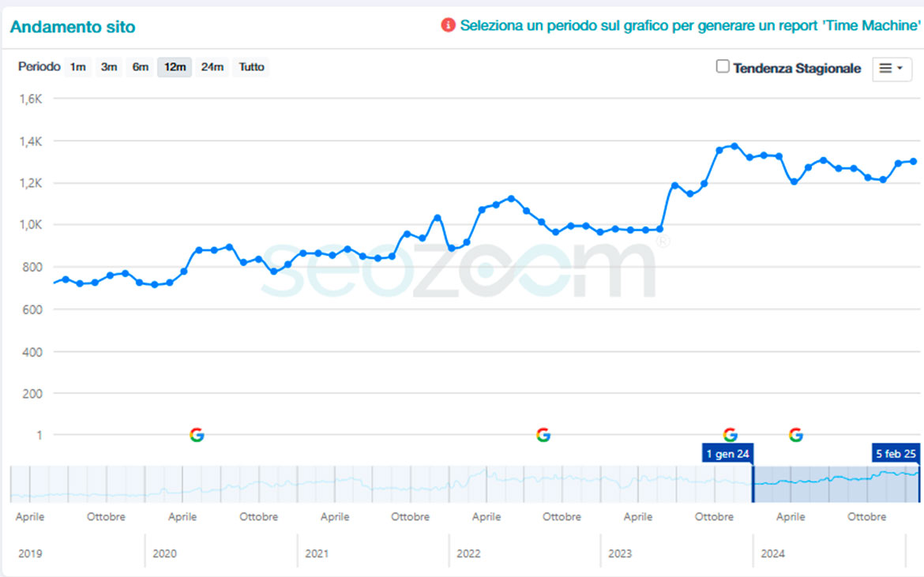Open the hamburger chart menu
This screenshot has width=924, height=577.
coord(892,69)
